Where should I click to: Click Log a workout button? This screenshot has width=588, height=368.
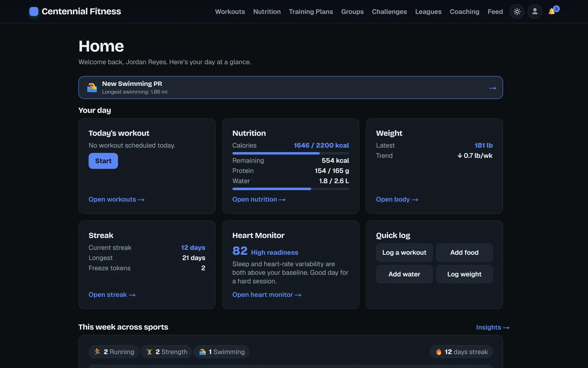pyautogui.click(x=404, y=253)
